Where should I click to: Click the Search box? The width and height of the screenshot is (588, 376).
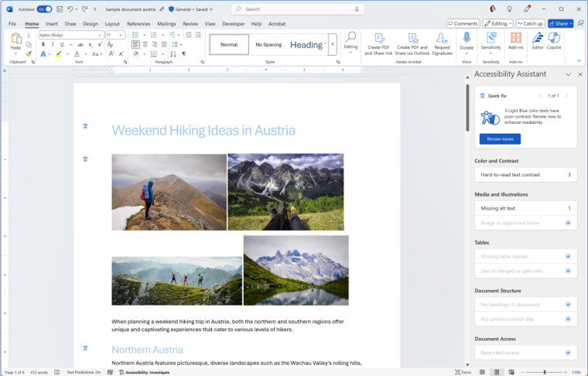click(298, 9)
